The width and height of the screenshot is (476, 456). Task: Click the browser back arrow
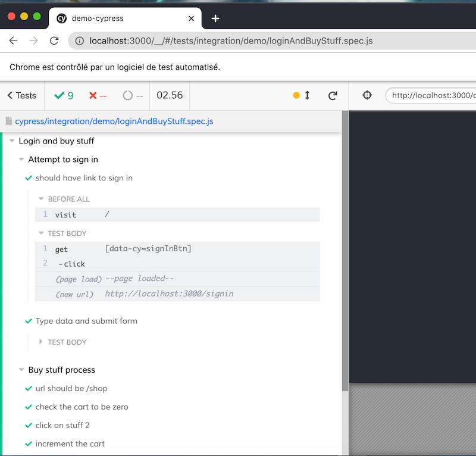point(14,41)
